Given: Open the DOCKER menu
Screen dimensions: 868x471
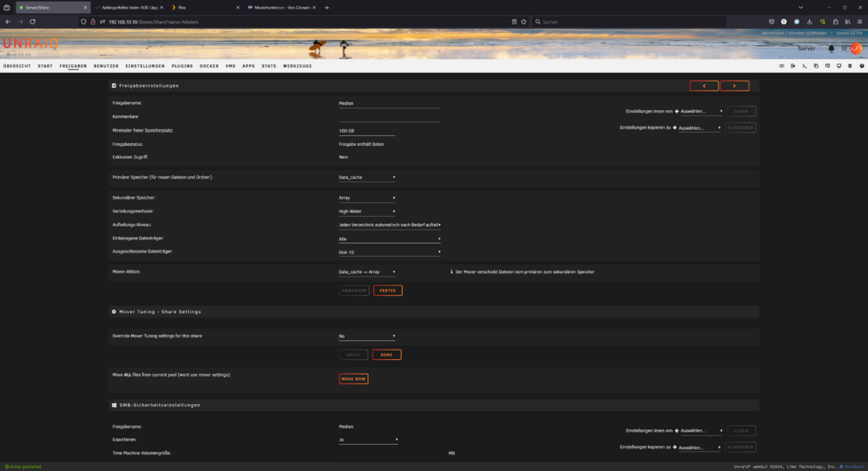Looking at the screenshot, I should point(209,66).
